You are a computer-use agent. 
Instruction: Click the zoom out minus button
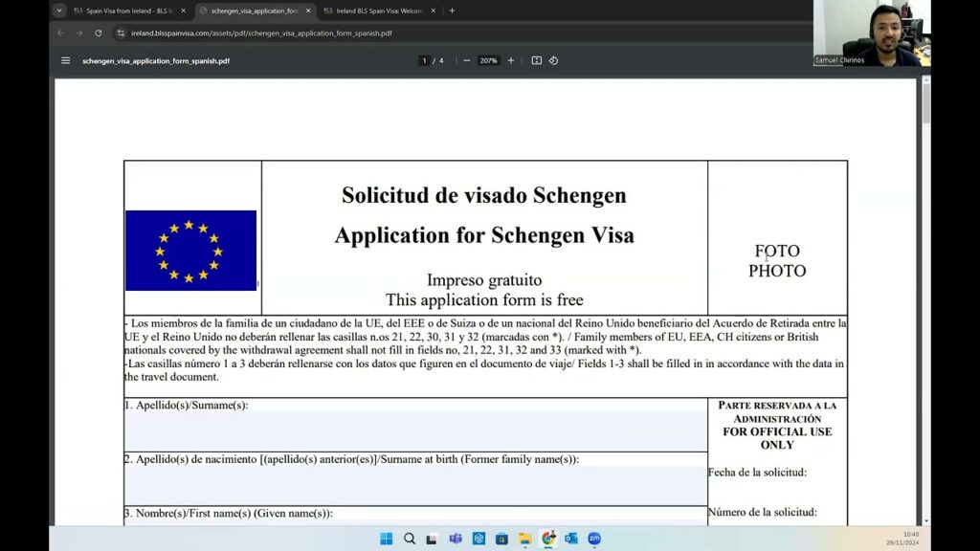(x=466, y=60)
